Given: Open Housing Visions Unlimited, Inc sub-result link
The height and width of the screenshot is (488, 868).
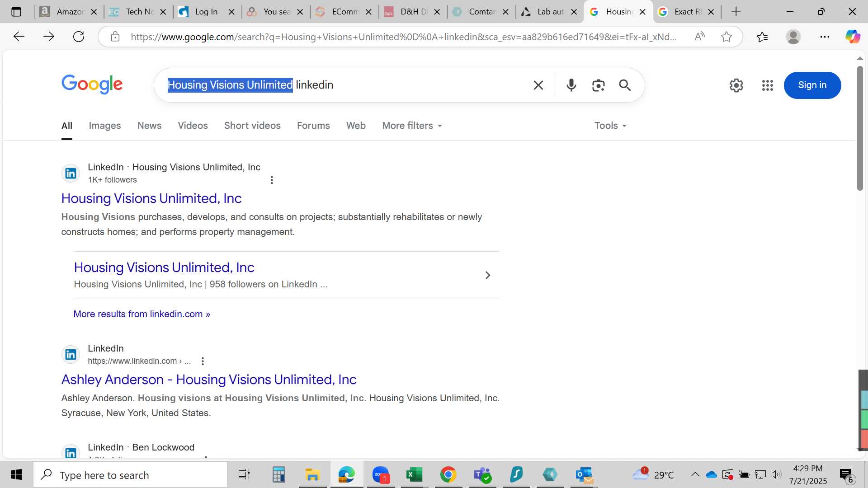Looking at the screenshot, I should tap(164, 267).
